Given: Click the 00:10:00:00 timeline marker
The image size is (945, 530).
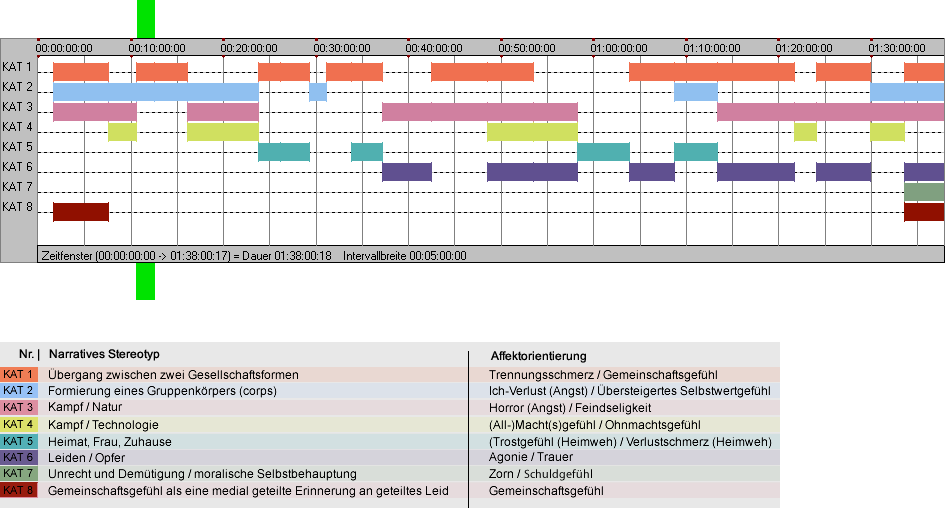Looking at the screenshot, I should 157,48.
